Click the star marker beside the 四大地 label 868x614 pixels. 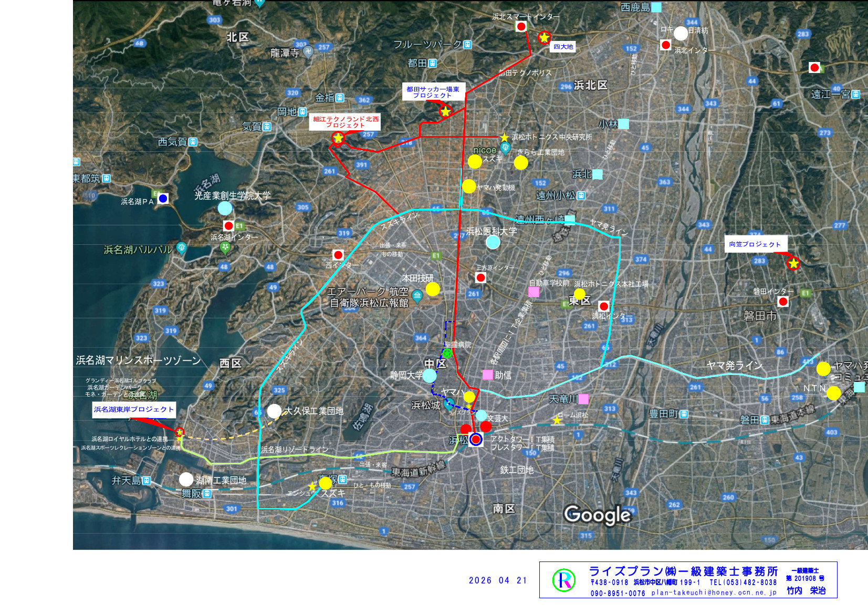(544, 37)
